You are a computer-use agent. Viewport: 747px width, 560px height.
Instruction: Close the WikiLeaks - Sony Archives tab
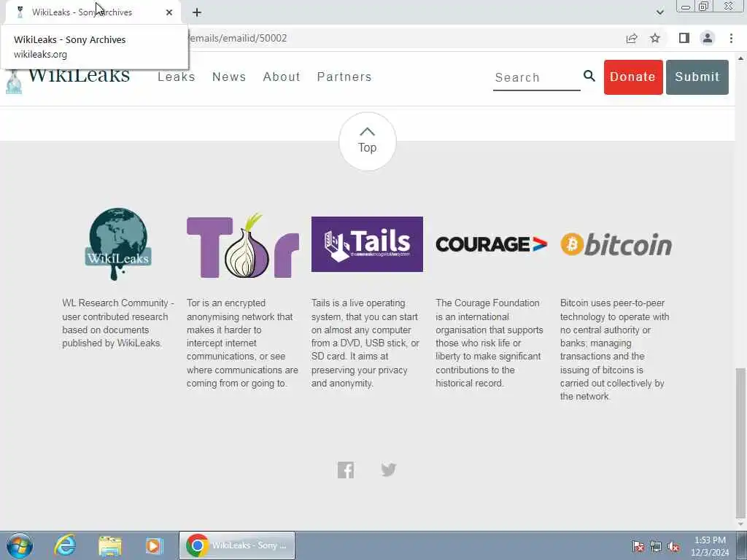(x=169, y=12)
